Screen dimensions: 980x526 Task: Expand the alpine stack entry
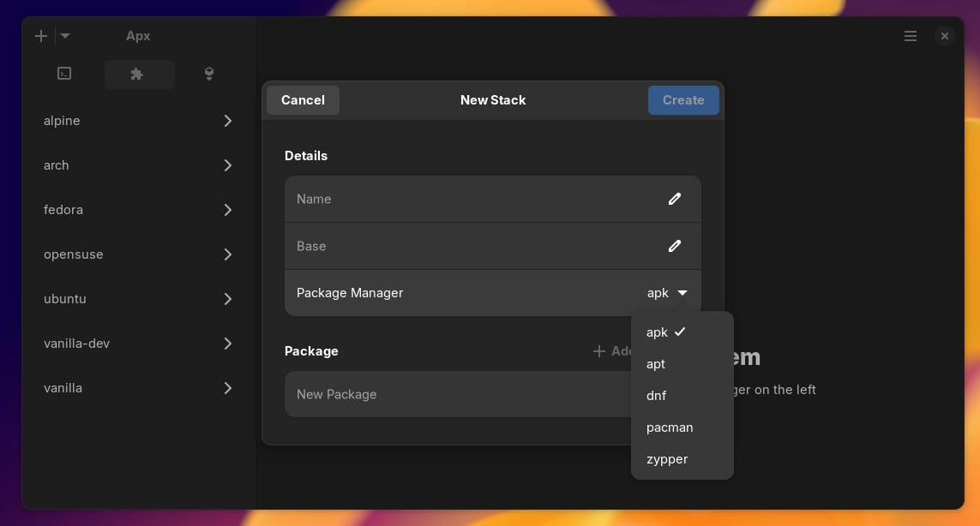[x=137, y=121]
